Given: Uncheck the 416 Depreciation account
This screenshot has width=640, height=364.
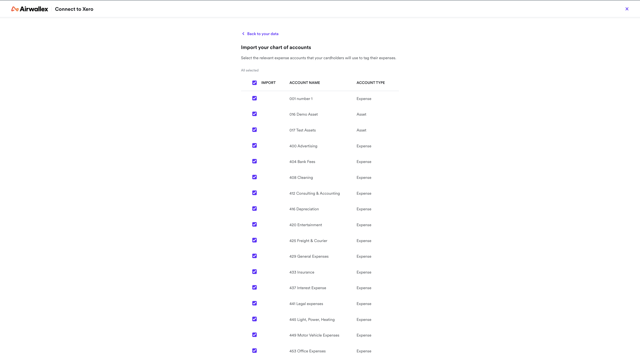Looking at the screenshot, I should pos(254,208).
